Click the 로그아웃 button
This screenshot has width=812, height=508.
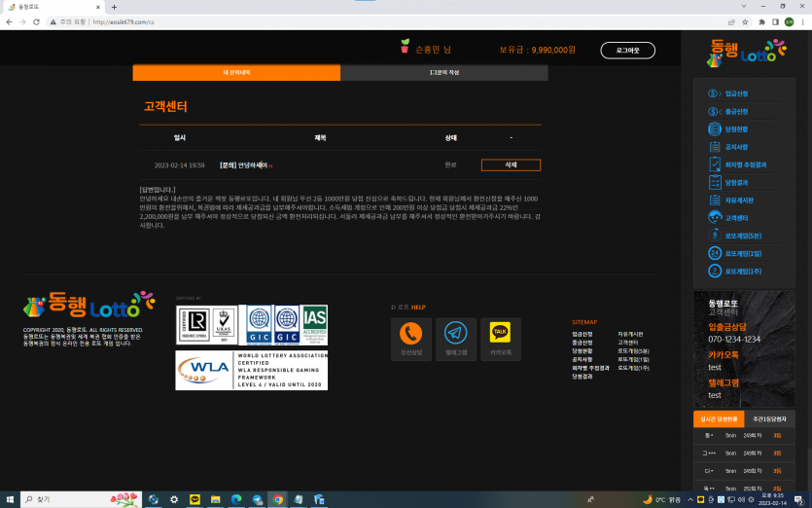pyautogui.click(x=627, y=51)
